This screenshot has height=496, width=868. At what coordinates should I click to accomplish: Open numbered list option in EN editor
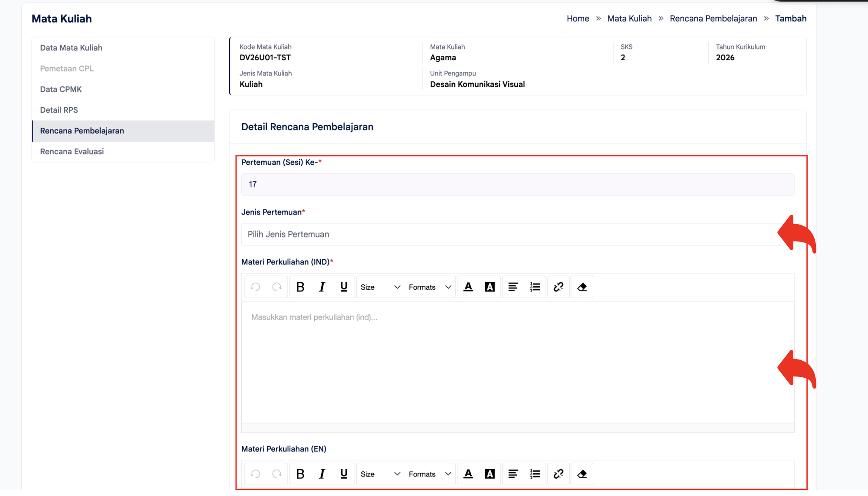coord(535,474)
